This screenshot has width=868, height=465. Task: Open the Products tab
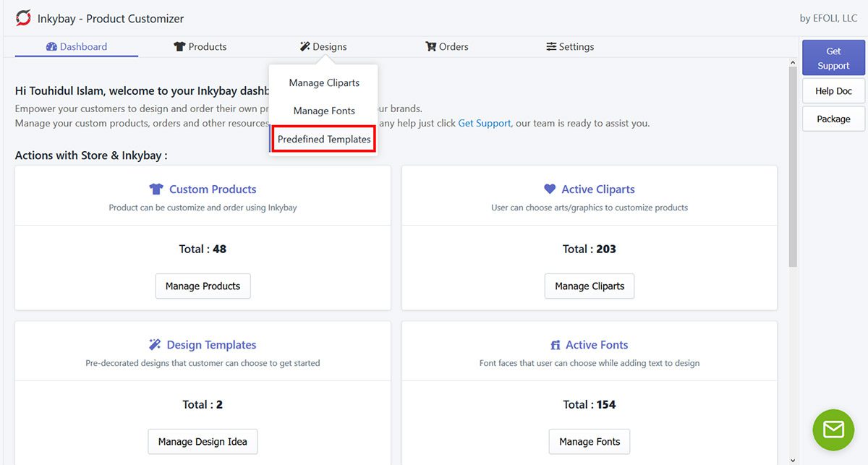(x=200, y=47)
